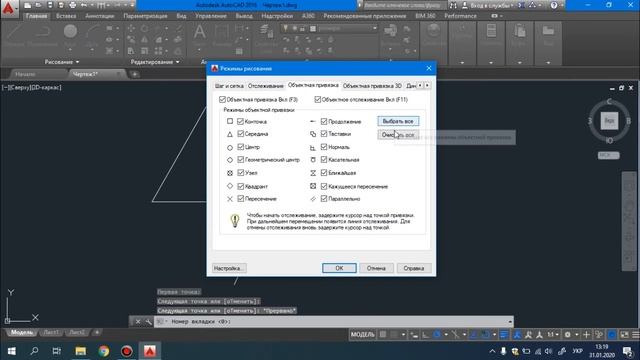Image resolution: width=640 pixels, height=360 pixels.
Task: Click the 'Выбрать все' button
Action: [x=398, y=121]
